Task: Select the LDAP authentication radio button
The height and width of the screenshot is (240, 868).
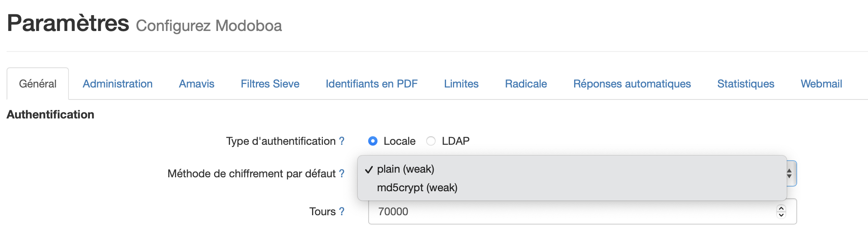Action: coord(431,141)
